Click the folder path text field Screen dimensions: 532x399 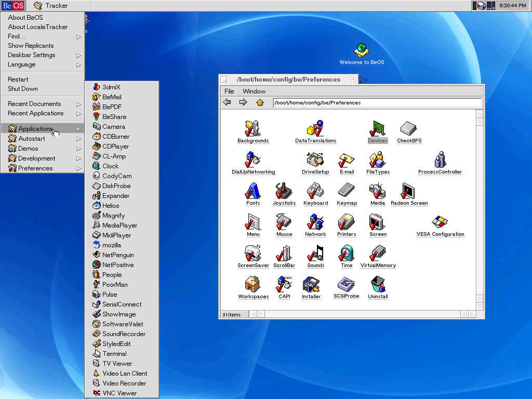point(377,103)
